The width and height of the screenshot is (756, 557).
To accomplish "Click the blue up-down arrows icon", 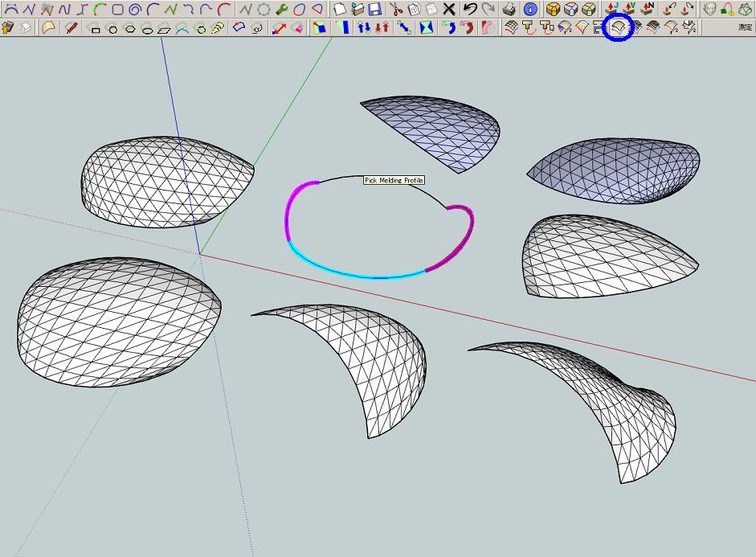I will (364, 27).
